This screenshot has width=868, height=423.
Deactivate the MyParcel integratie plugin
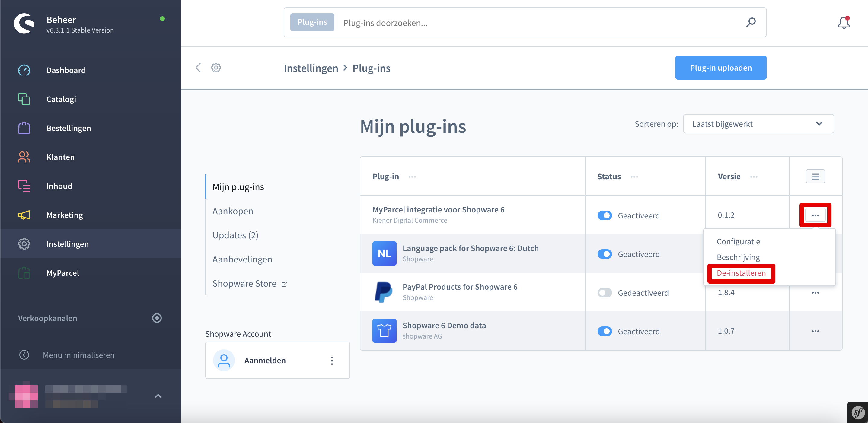[x=605, y=215]
